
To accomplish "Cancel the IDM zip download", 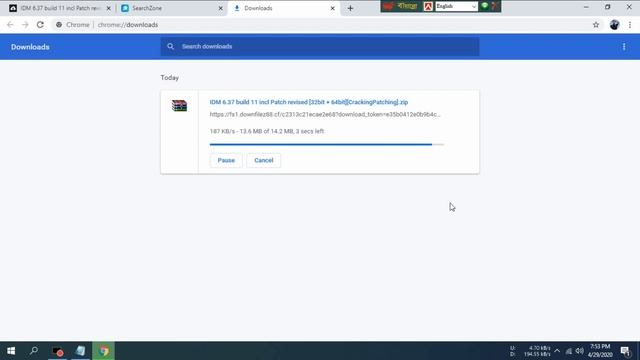I will (x=264, y=160).
